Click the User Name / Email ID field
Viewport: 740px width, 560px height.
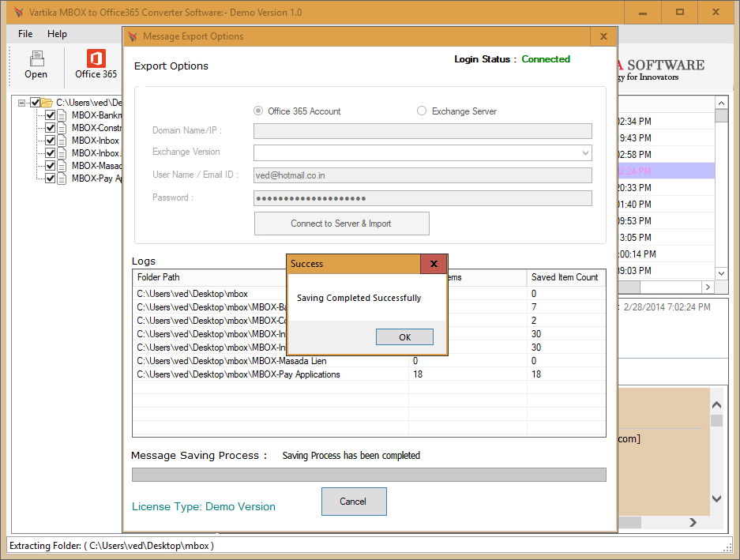tap(423, 175)
